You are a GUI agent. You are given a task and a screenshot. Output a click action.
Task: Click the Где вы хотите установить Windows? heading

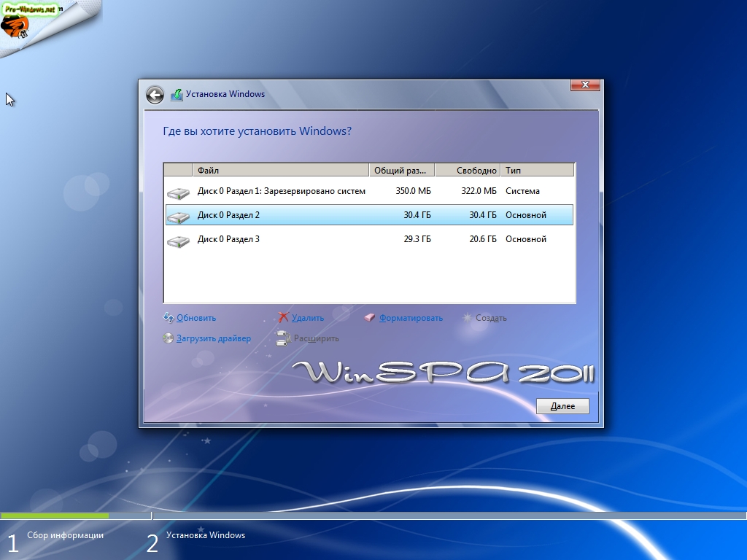(x=258, y=131)
